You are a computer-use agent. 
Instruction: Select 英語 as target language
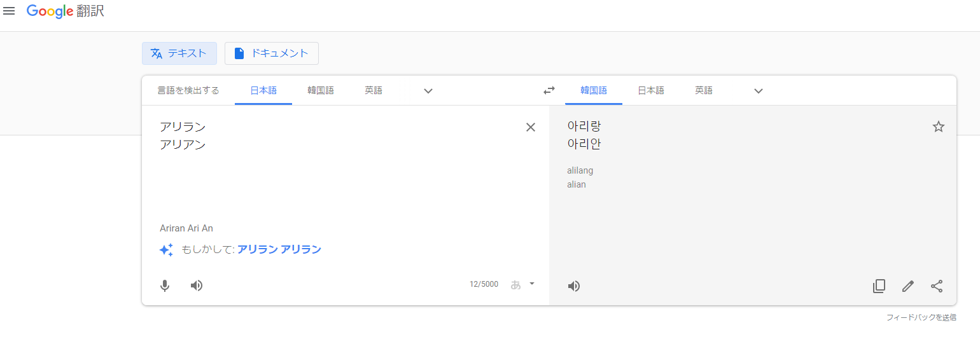point(704,90)
